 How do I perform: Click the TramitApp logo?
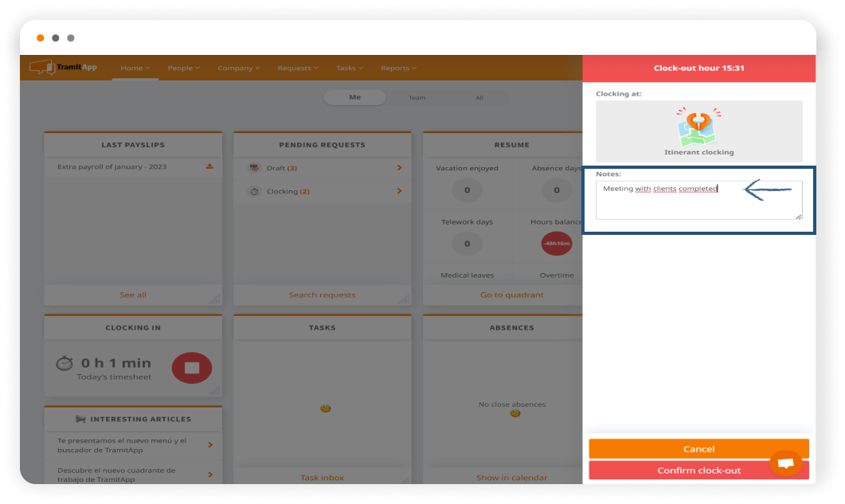64,68
